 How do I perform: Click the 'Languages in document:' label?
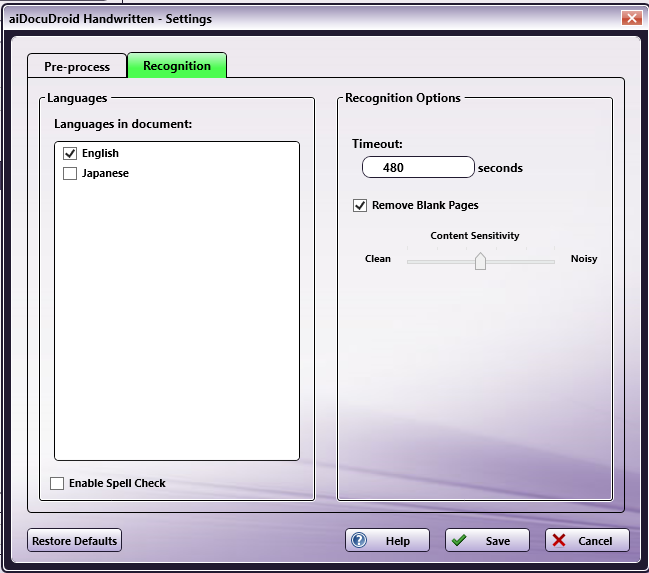click(123, 124)
